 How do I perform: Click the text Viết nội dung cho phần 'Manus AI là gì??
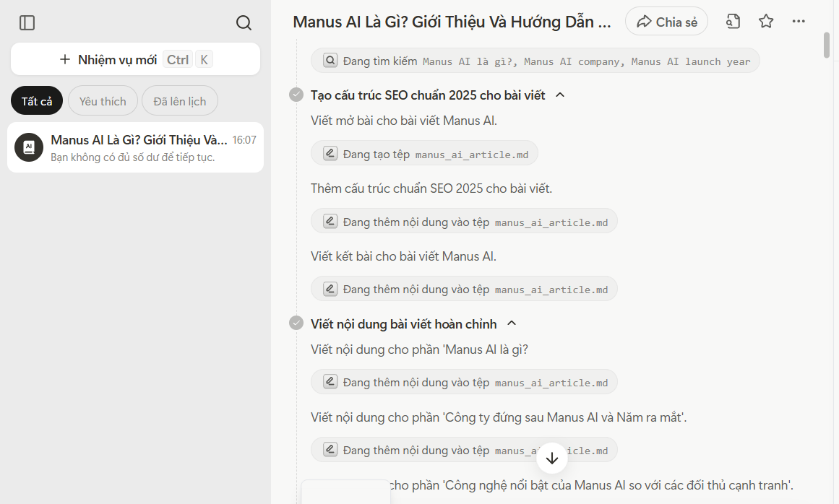coord(419,349)
